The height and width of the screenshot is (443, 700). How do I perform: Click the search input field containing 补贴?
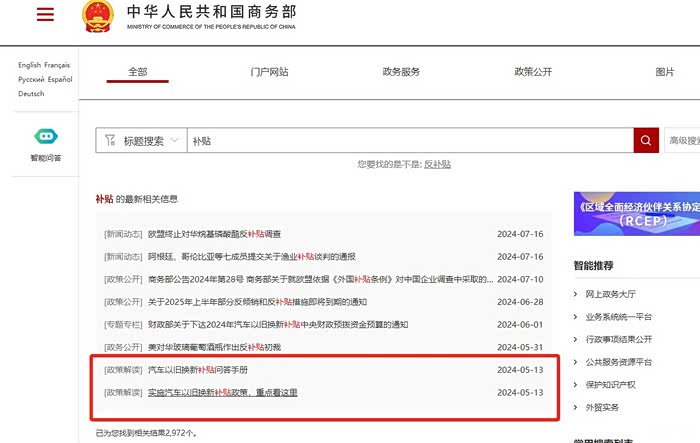(x=410, y=141)
